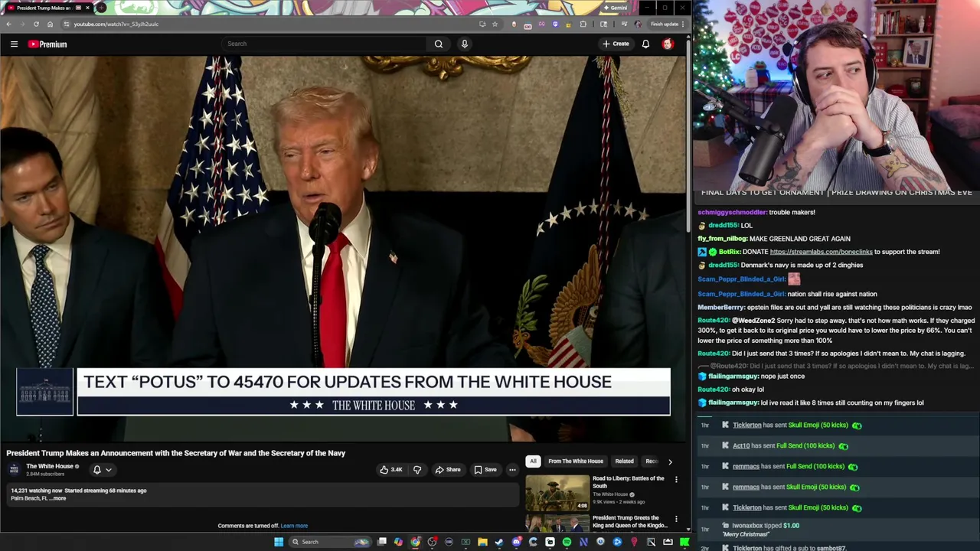Select the Related chip
This screenshot has height=551, width=980.
(x=624, y=461)
